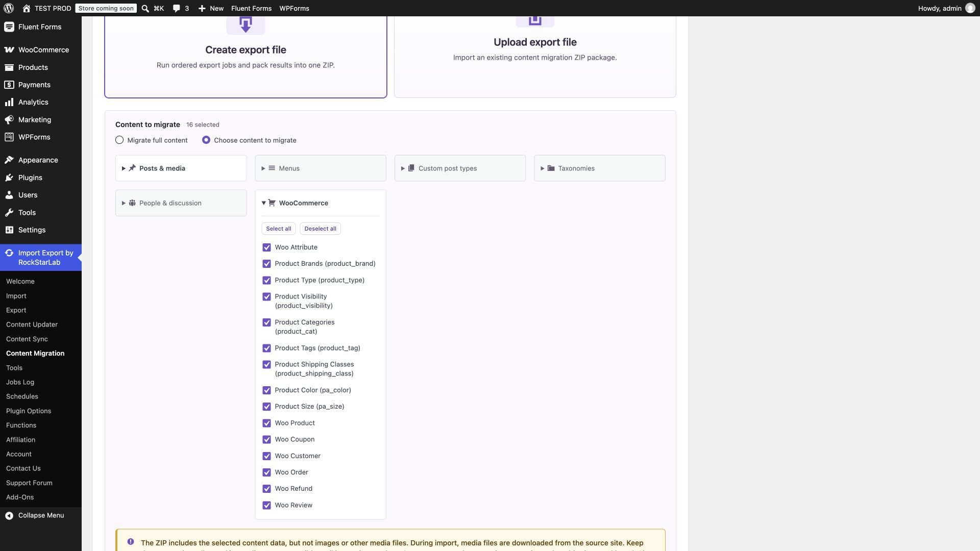Open Jobs Log submenu item

20,382
